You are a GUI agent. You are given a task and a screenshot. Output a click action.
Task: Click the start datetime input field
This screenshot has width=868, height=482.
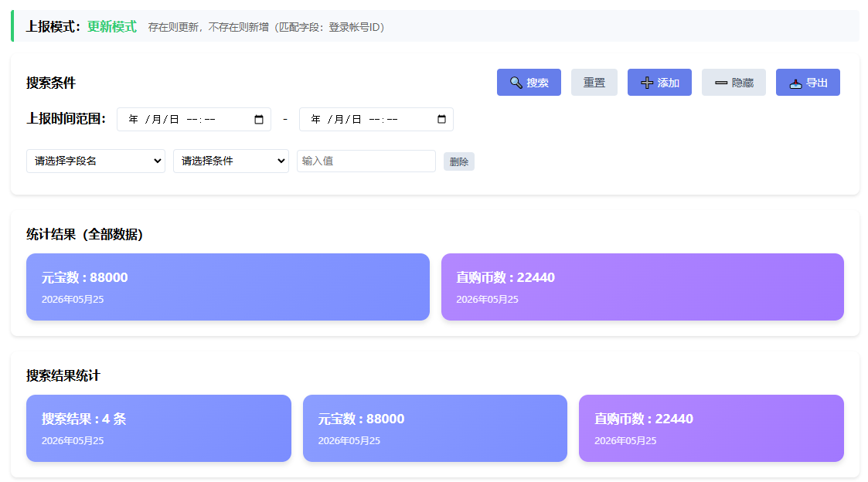pos(194,120)
